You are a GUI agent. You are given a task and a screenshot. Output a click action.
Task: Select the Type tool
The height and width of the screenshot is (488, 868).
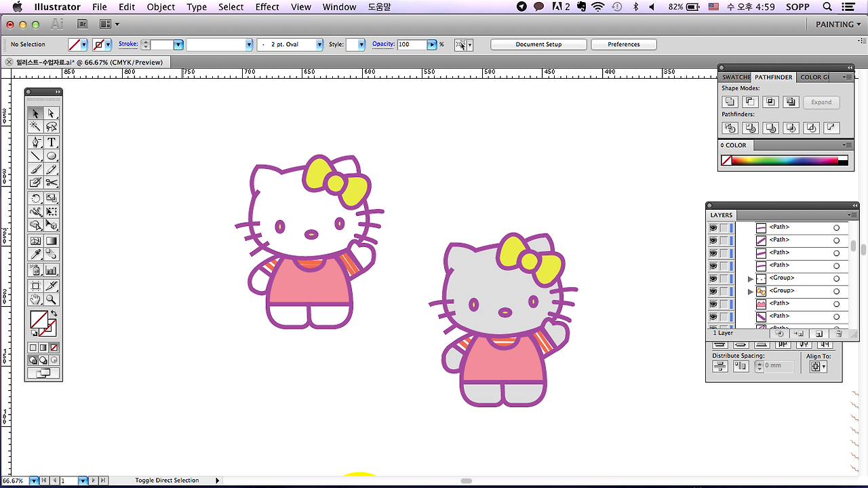(x=52, y=143)
